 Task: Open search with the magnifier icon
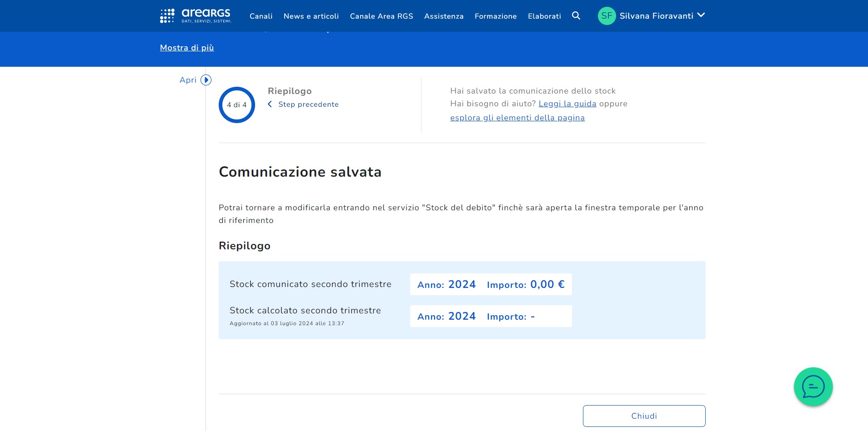click(x=576, y=16)
